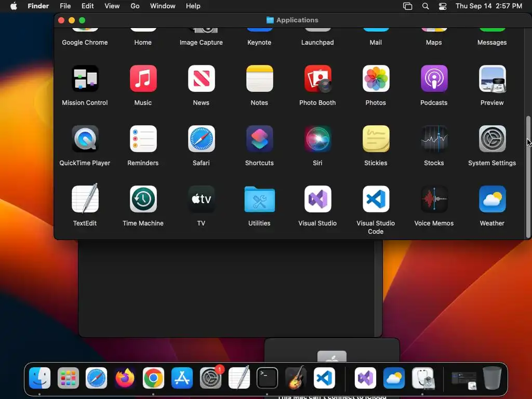532x399 pixels.
Task: Select Weather icon in Applications window
Action: (x=493, y=199)
